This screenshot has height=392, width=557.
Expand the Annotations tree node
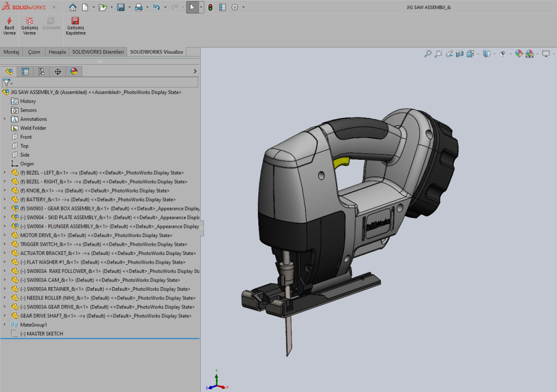(5, 119)
